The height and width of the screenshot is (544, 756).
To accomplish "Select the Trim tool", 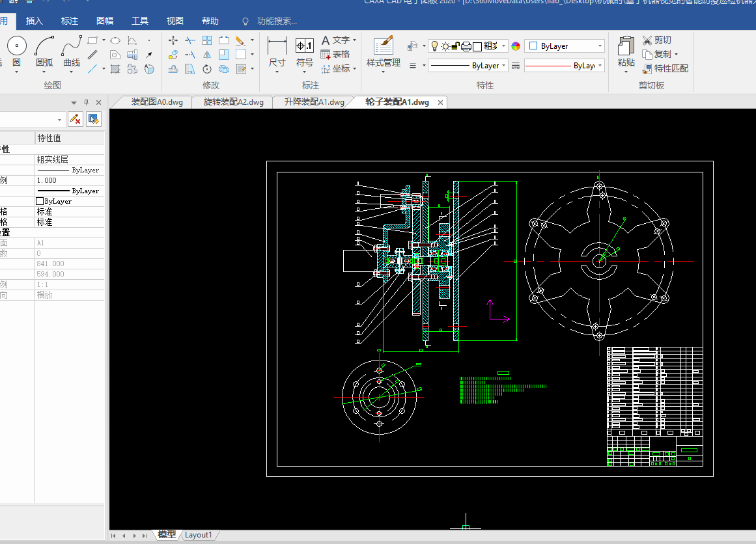I will (190, 40).
